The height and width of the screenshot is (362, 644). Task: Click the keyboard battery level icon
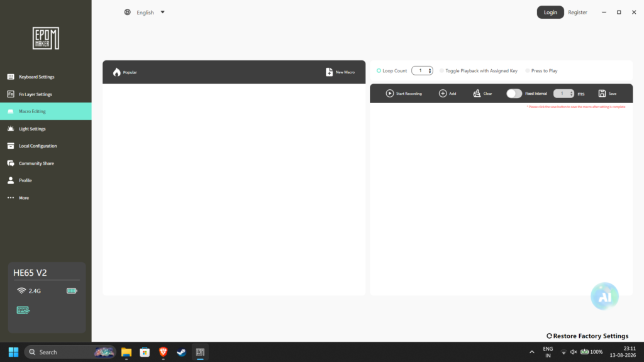click(72, 290)
